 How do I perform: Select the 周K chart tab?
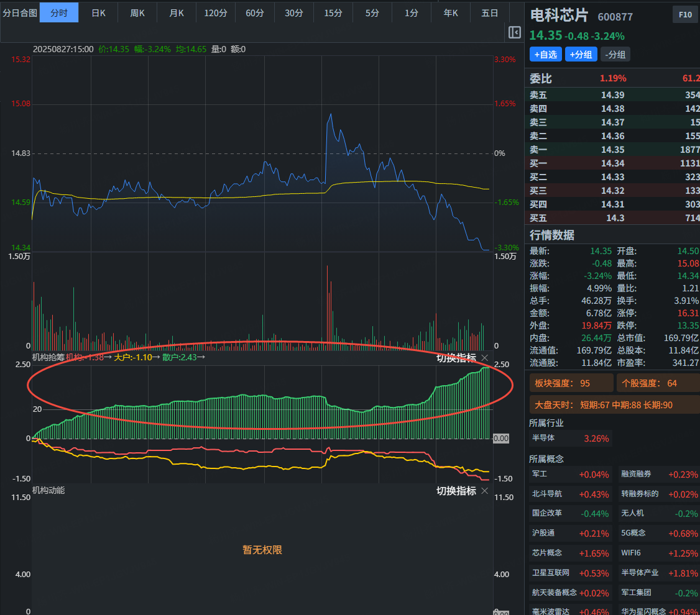coord(137,12)
